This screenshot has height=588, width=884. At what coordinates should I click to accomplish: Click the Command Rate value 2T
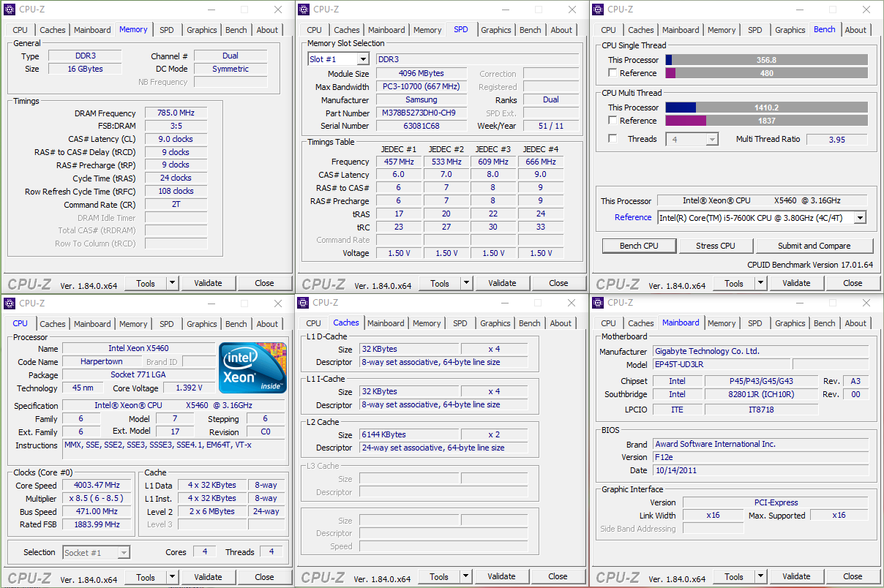(176, 205)
